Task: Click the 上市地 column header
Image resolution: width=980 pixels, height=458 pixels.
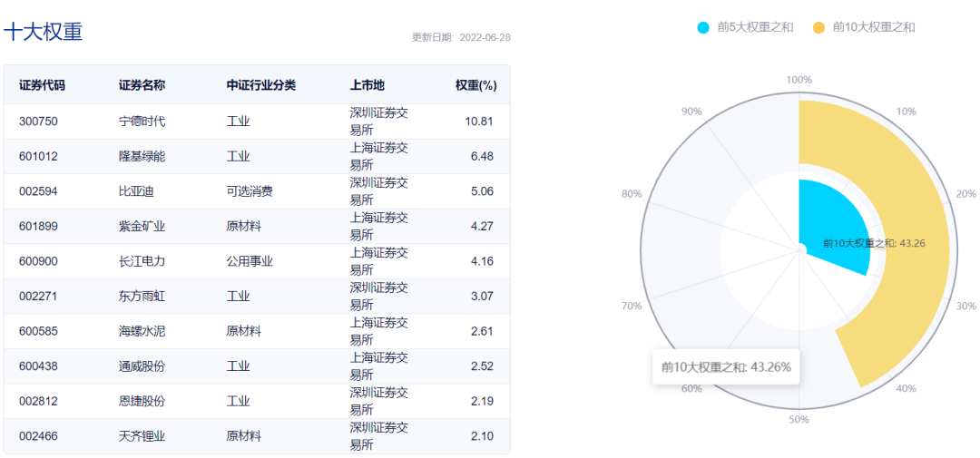Action: point(367,85)
